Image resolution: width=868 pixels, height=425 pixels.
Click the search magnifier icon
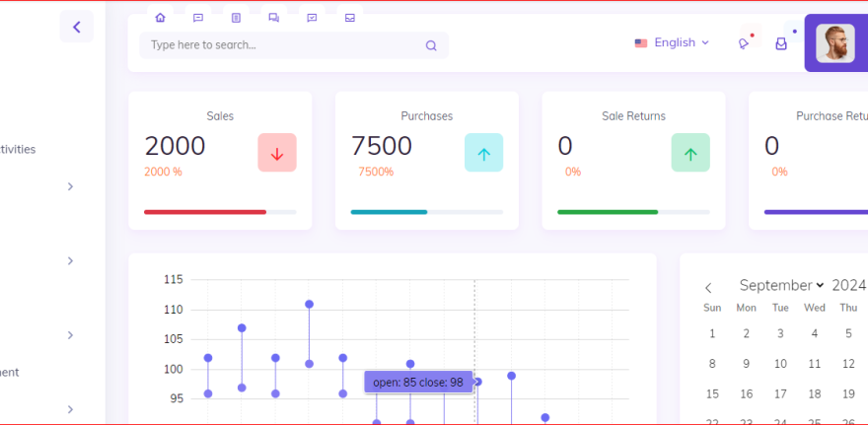point(431,45)
